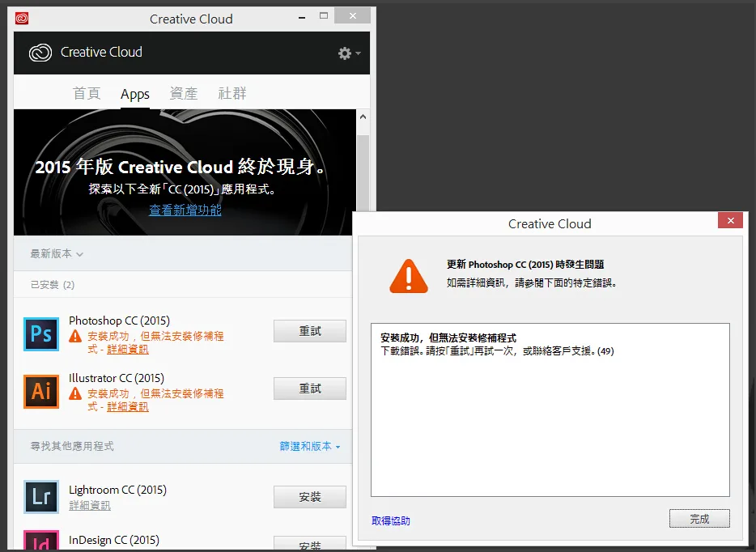This screenshot has width=756, height=552.
Task: Click the 已安裝 (2) section header
Action: [x=53, y=285]
